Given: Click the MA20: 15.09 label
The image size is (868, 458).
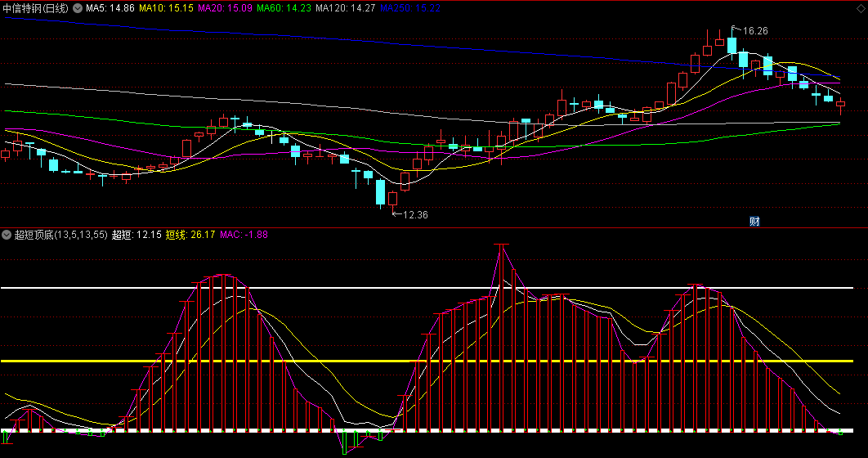Looking at the screenshot, I should (225, 8).
